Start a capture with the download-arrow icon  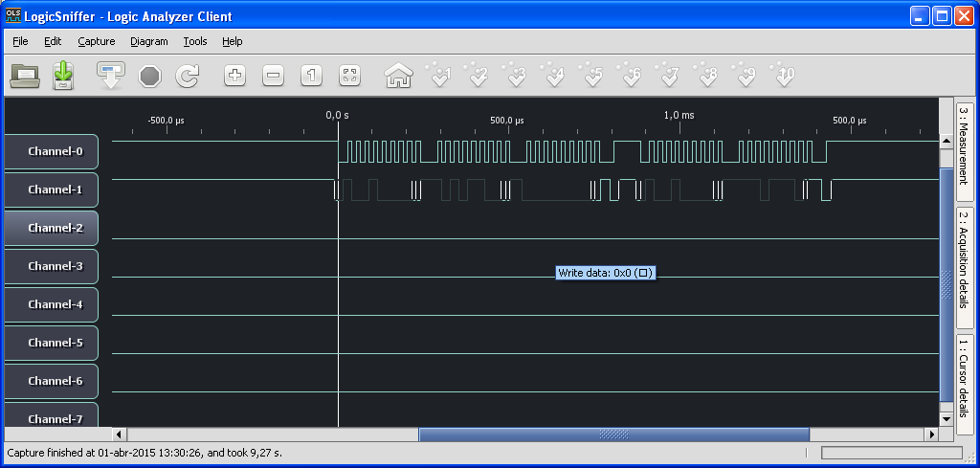(111, 77)
